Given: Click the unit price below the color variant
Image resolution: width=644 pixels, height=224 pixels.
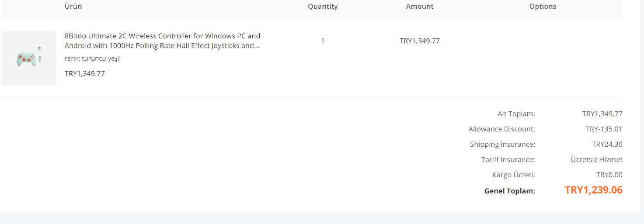Looking at the screenshot, I should 85,73.
